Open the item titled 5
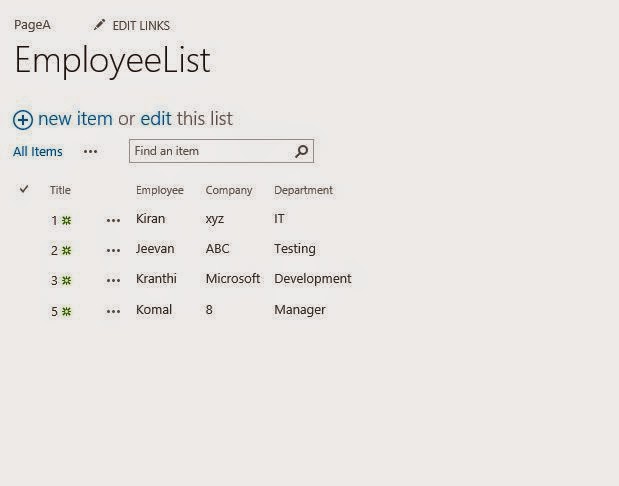 click(x=54, y=311)
